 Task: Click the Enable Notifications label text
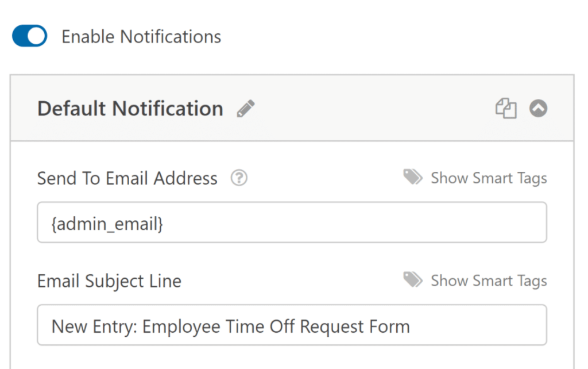pyautogui.click(x=141, y=36)
